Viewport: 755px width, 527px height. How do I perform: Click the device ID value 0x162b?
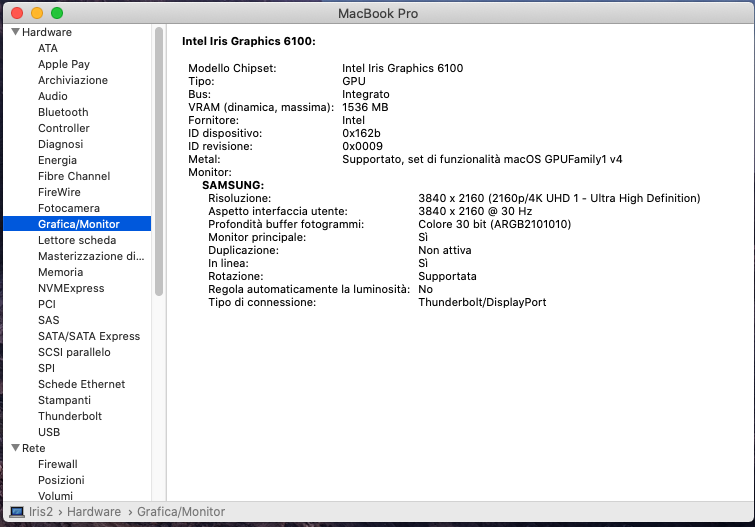(361, 133)
